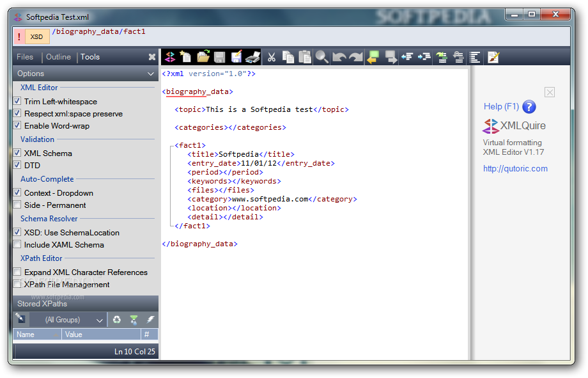Uncheck DTD validation
This screenshot has width=588, height=378.
(x=17, y=165)
